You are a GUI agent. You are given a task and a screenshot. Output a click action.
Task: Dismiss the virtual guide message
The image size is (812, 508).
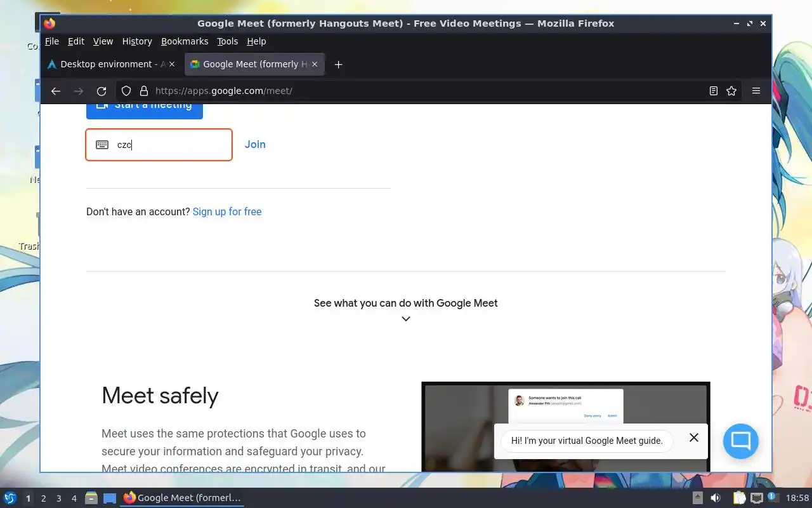pyautogui.click(x=694, y=438)
